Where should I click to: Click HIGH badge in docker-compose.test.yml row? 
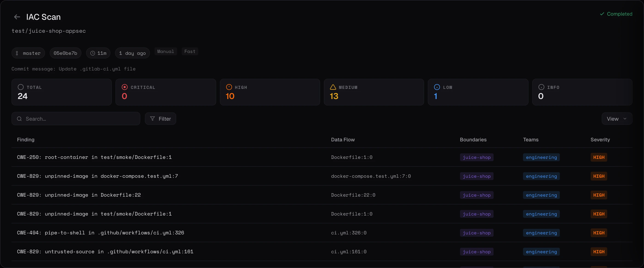(599, 176)
